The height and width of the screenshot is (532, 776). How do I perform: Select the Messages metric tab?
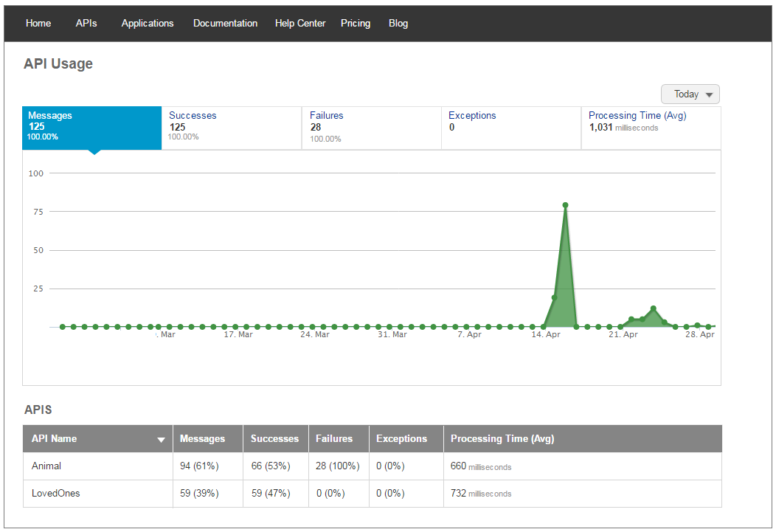[91, 127]
